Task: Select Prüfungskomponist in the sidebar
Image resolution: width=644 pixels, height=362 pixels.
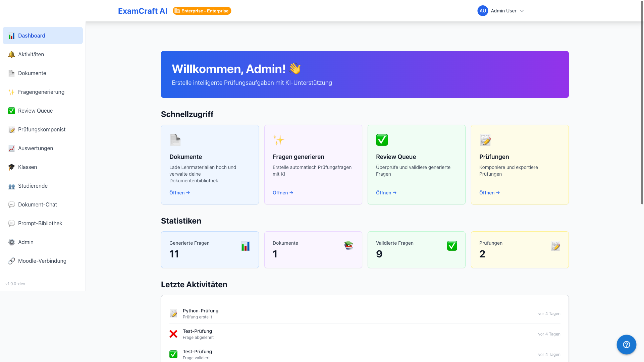Action: [x=43, y=129]
